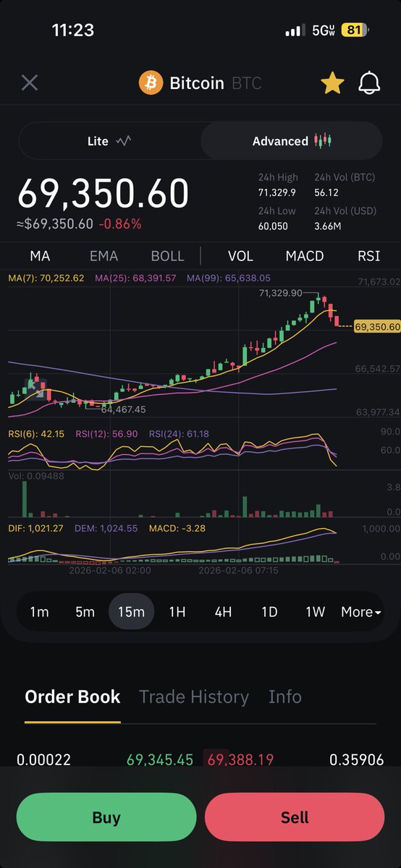This screenshot has width=401, height=868.
Task: Select the 1W timeframe
Action: click(315, 612)
